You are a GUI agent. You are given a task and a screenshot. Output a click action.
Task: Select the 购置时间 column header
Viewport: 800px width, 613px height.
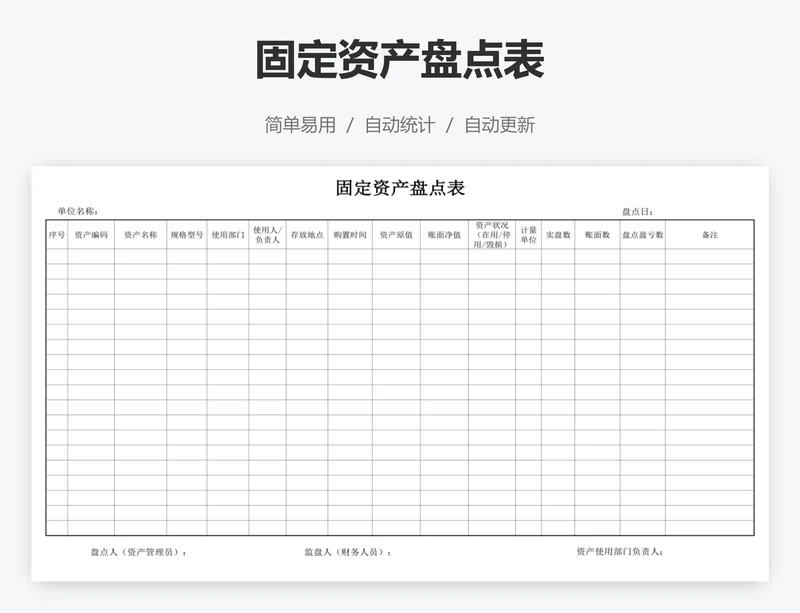pyautogui.click(x=350, y=235)
